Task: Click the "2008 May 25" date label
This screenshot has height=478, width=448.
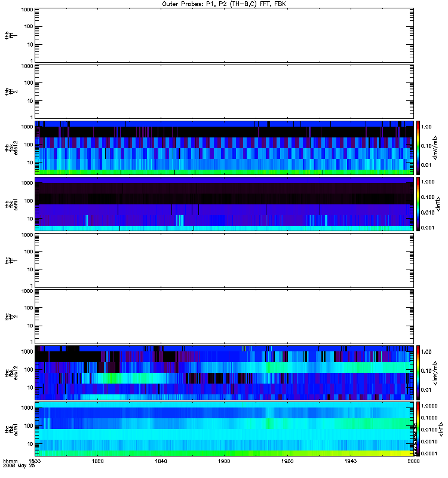Action: point(19,466)
